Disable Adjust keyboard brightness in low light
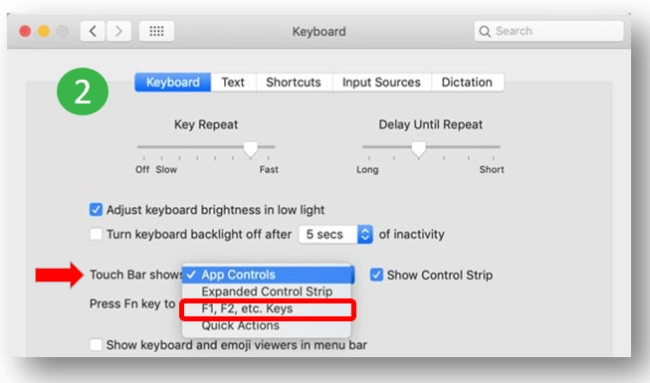This screenshot has width=650, height=383. [96, 209]
